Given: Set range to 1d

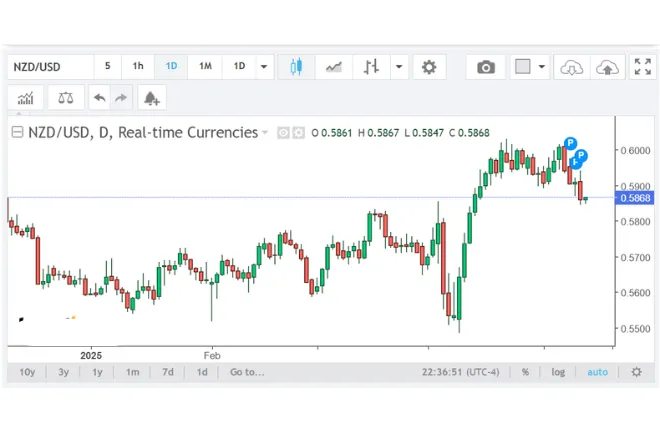Looking at the screenshot, I should pyautogui.click(x=202, y=372).
